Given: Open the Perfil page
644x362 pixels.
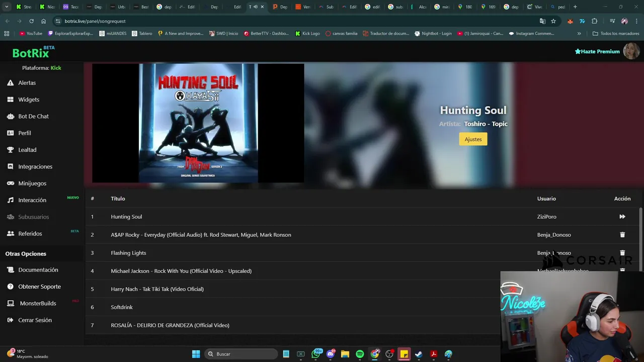Looking at the screenshot, I should tap(25, 133).
